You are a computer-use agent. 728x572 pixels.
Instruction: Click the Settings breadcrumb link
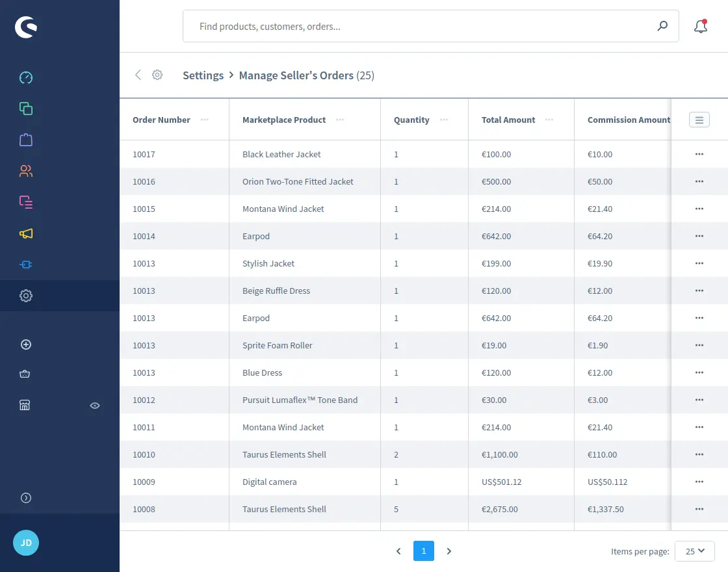click(x=203, y=75)
